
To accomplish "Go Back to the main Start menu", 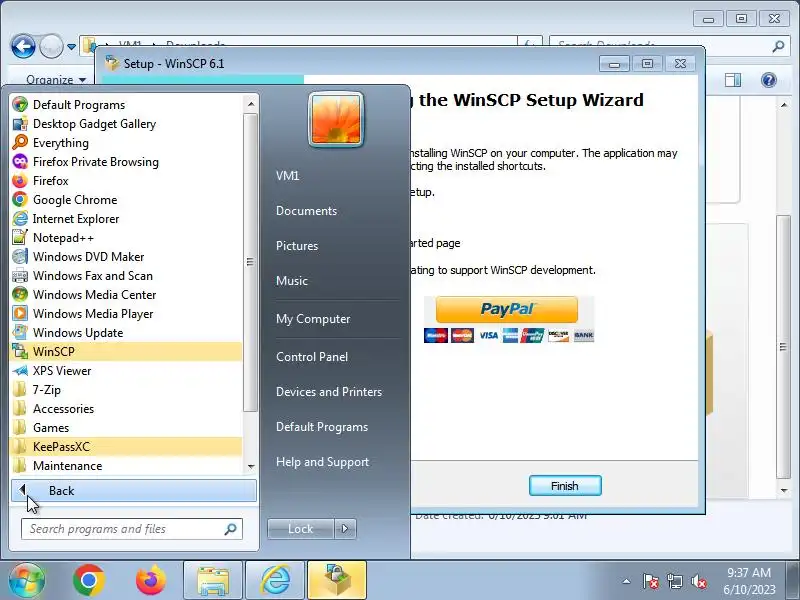I will tap(134, 490).
